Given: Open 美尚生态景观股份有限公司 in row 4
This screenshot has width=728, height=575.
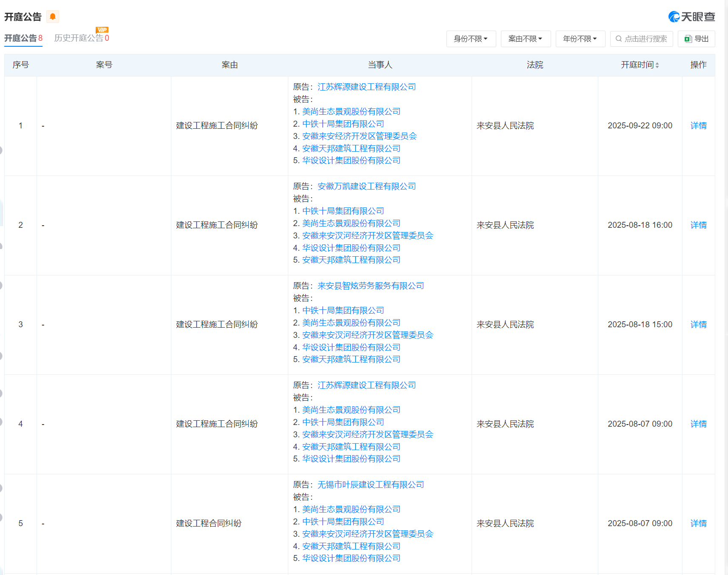Looking at the screenshot, I should pyautogui.click(x=351, y=410).
